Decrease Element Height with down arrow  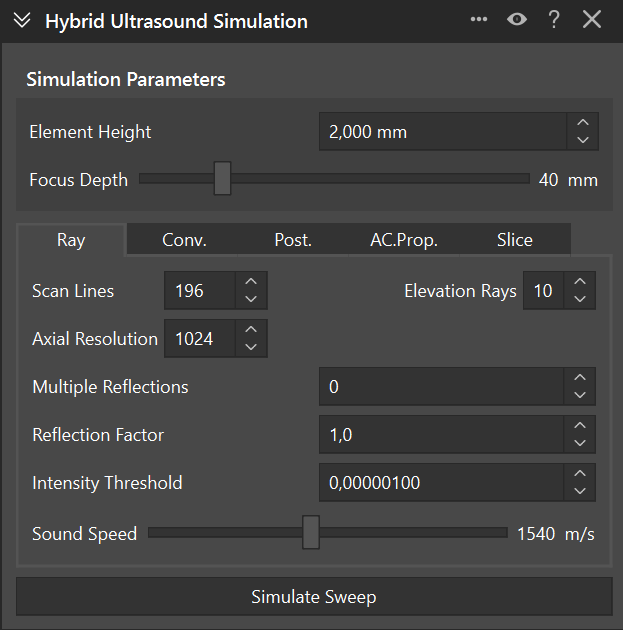583,140
